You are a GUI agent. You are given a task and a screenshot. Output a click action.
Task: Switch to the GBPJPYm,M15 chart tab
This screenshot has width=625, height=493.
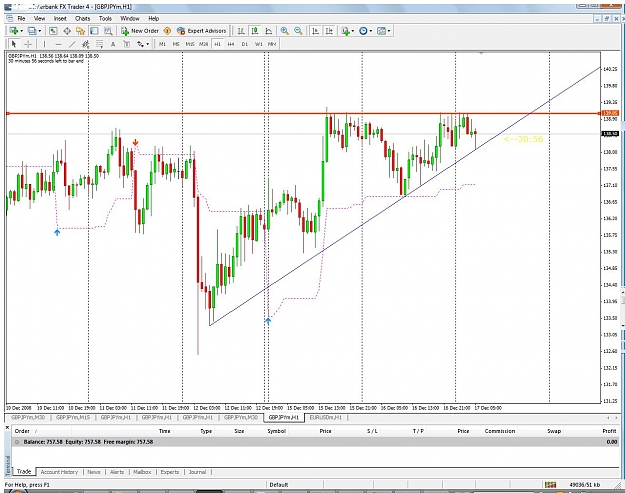[x=73, y=417]
